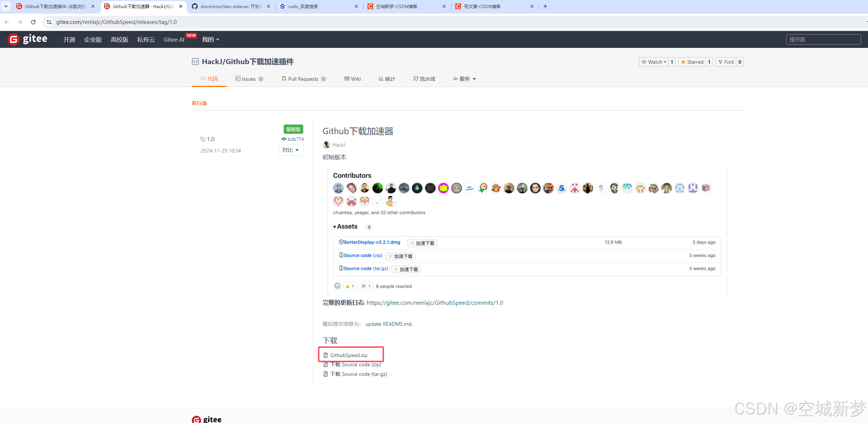The width and height of the screenshot is (868, 423).
Task: Click the thumbs up reaction button
Action: [x=350, y=286]
